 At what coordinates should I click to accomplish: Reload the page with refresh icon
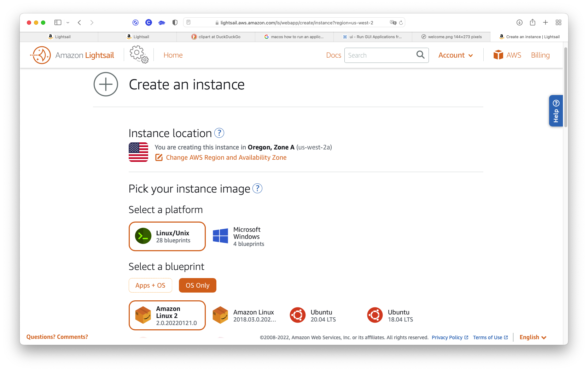point(401,23)
